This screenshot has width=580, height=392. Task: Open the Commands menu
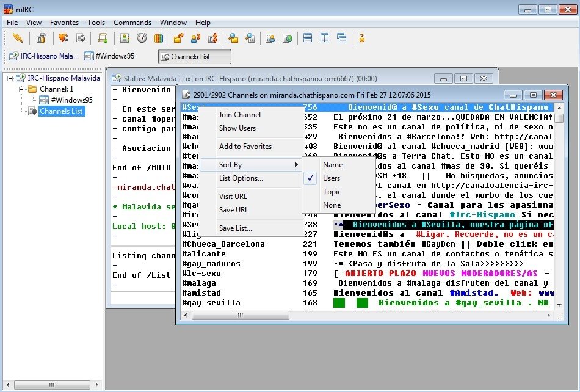point(132,23)
